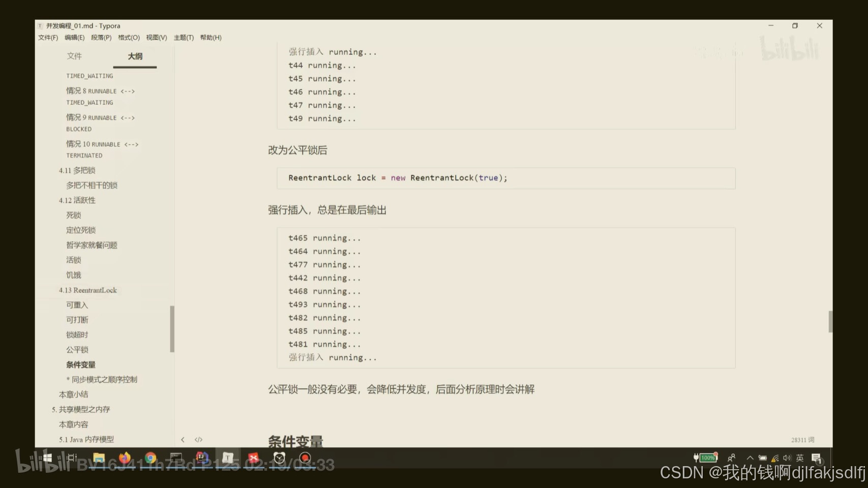Click the t465 running... output line
868x488 pixels.
click(x=324, y=238)
